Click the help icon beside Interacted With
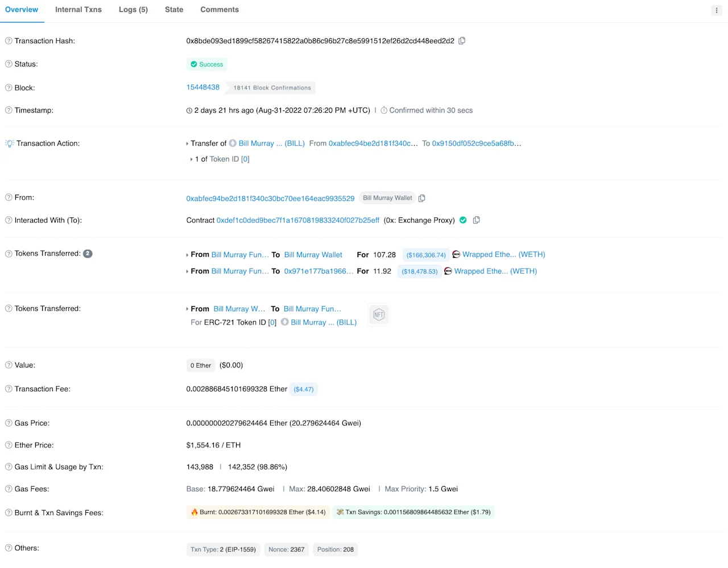The image size is (728, 568). [9, 220]
